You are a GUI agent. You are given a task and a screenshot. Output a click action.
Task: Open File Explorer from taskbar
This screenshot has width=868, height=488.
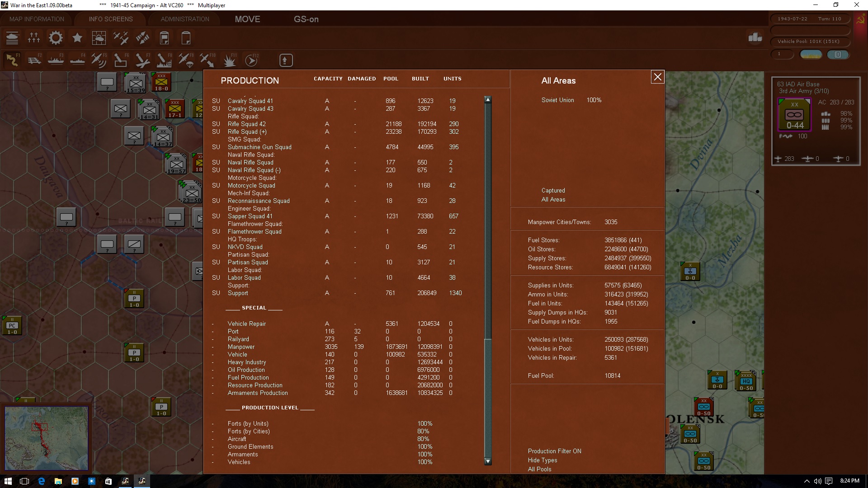[58, 481]
